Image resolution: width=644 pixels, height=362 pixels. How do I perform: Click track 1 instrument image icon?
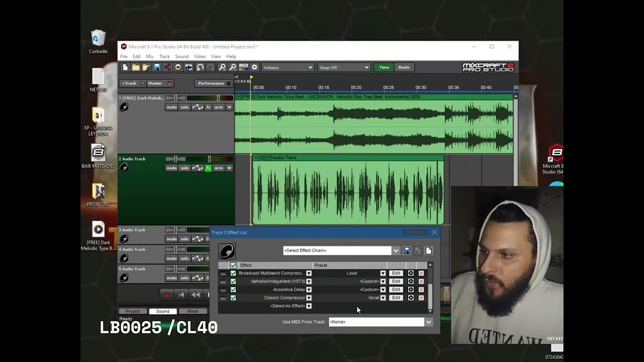(x=124, y=107)
